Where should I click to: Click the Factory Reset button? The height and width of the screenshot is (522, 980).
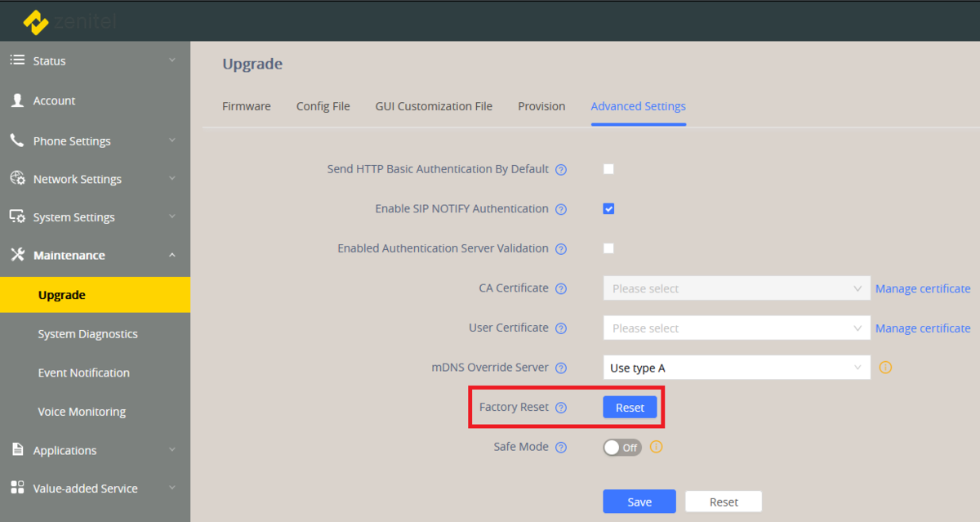point(630,407)
